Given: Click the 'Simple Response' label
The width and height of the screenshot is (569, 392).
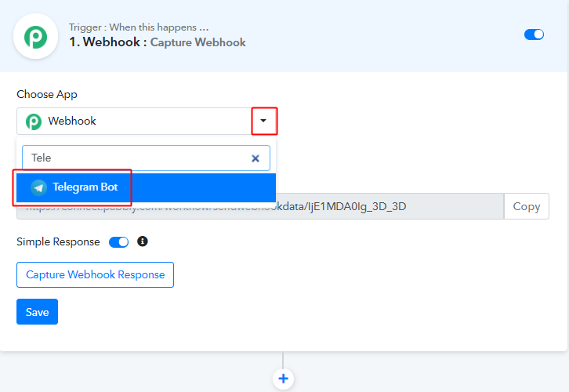Looking at the screenshot, I should pos(58,241).
